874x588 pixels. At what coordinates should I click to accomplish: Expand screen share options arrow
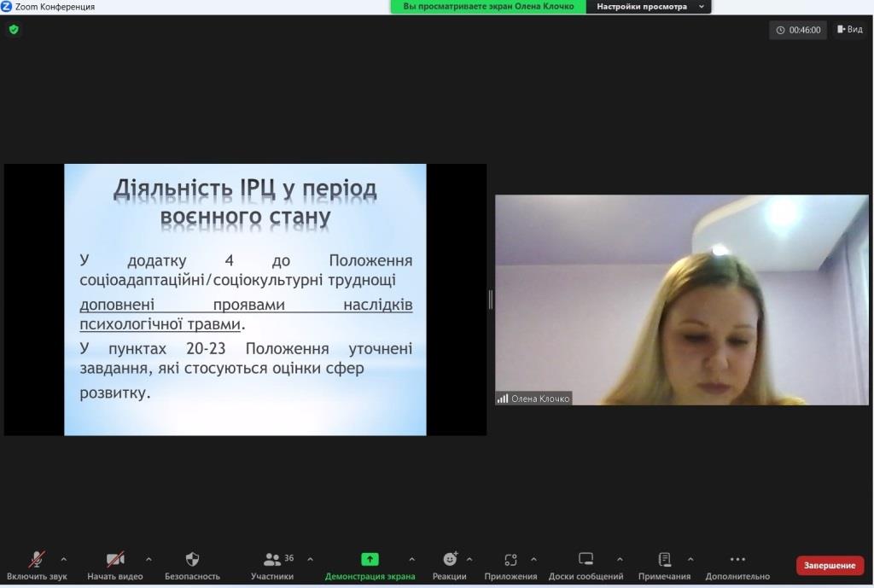point(412,559)
